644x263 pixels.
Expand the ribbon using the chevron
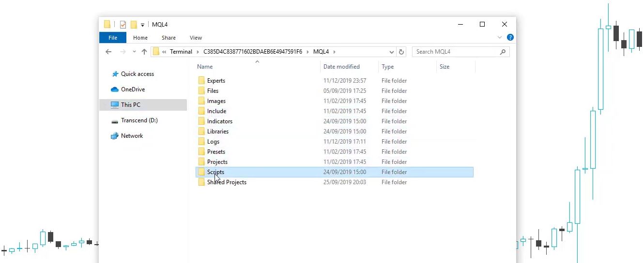point(500,37)
